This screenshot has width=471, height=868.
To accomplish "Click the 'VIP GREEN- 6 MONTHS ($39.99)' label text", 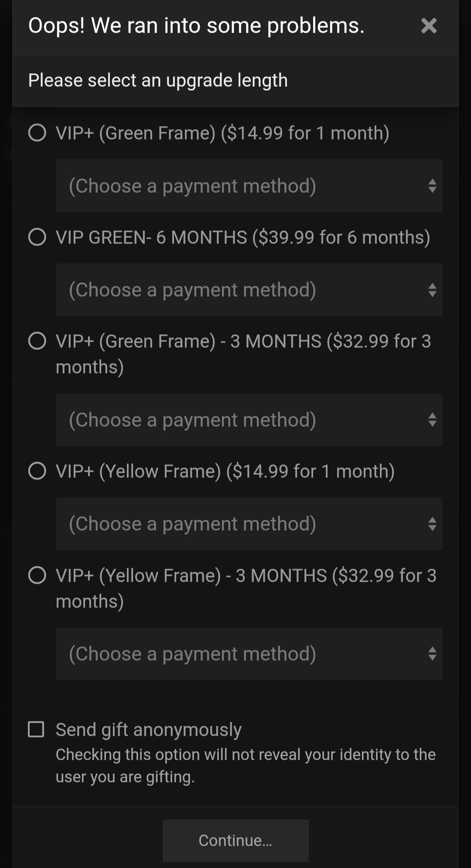I will pos(242,237).
